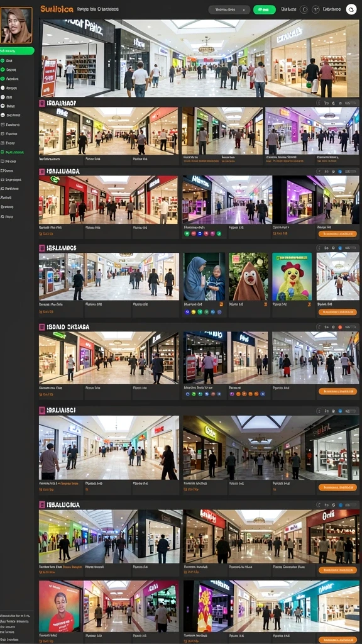Click orange button under the lone shopper corridor thumbnail
This screenshot has height=644, width=362.
coord(337,312)
